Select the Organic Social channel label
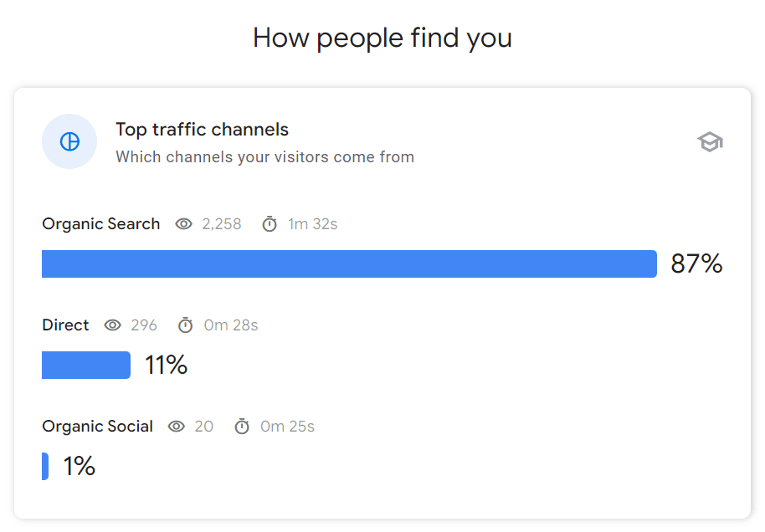This screenshot has width=765, height=532. (98, 427)
